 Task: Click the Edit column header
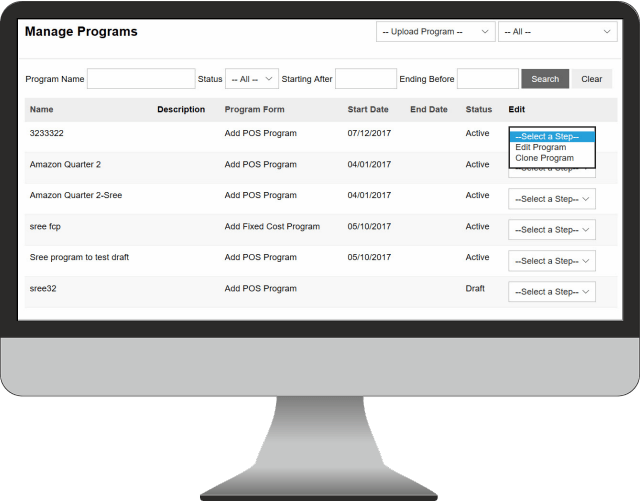coord(516,109)
